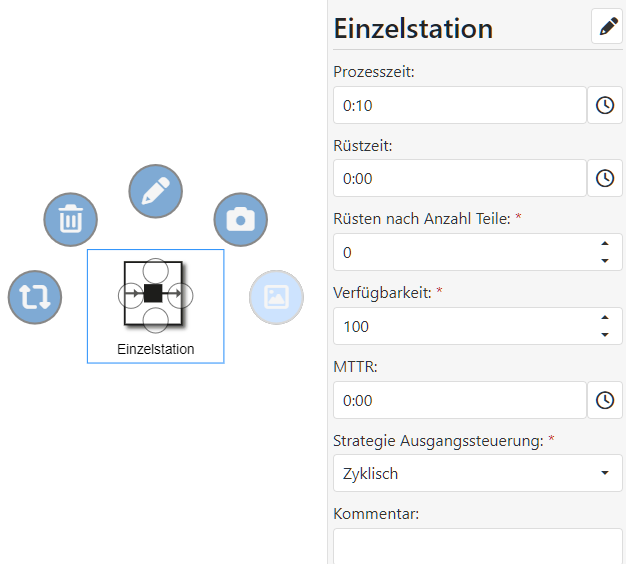Open the clock picker for Prozesszeit

(x=605, y=105)
